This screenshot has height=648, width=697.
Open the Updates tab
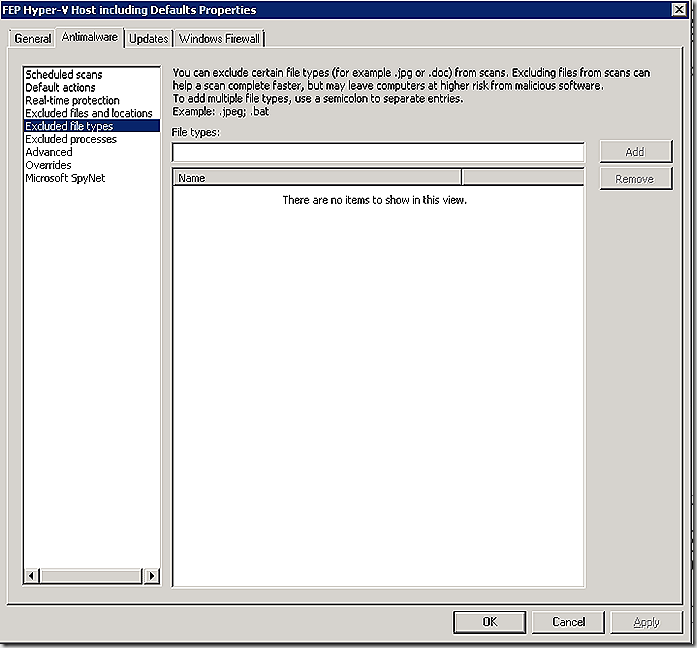coord(148,39)
